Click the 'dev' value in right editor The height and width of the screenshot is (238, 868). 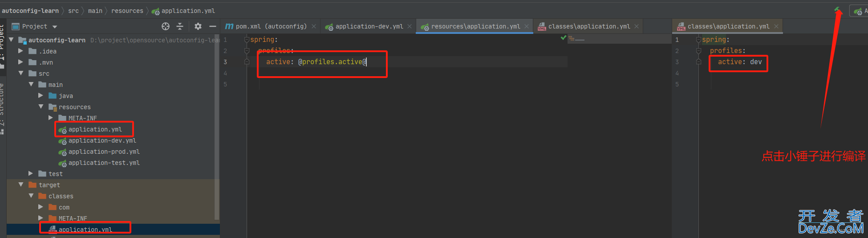click(x=756, y=62)
